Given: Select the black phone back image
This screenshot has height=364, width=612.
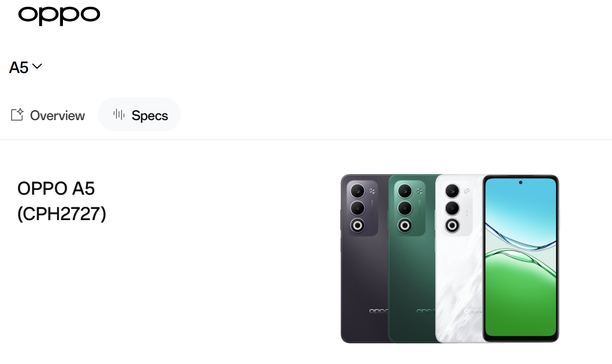Looking at the screenshot, I should click(364, 259).
